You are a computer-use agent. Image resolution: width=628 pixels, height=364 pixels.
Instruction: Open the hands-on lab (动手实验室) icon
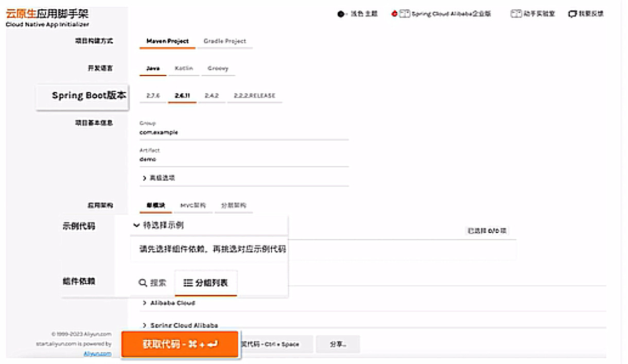(516, 14)
